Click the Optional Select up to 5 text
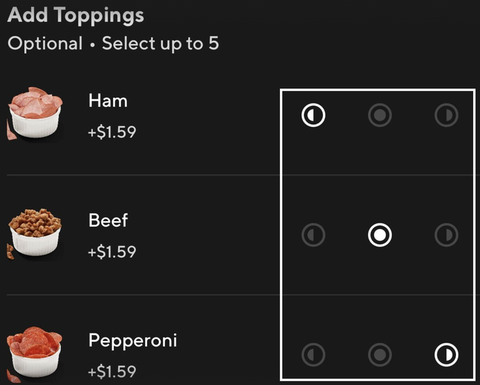480x385 pixels. 113,44
